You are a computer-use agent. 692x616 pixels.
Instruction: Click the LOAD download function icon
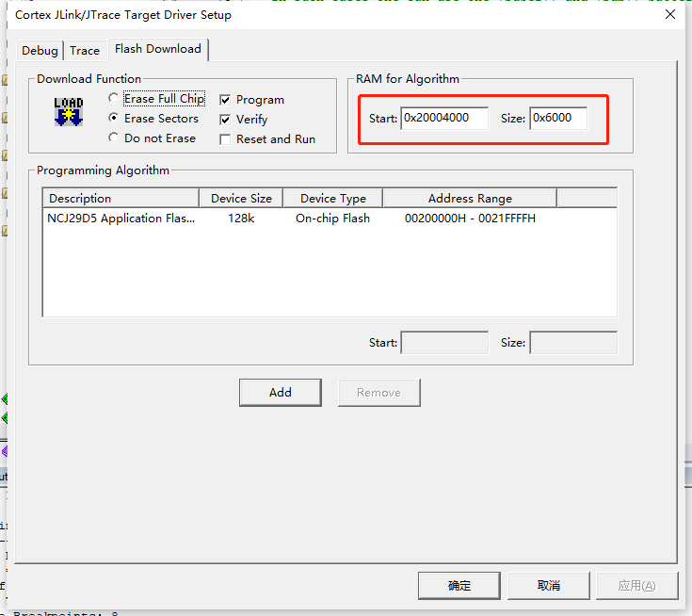tap(69, 112)
